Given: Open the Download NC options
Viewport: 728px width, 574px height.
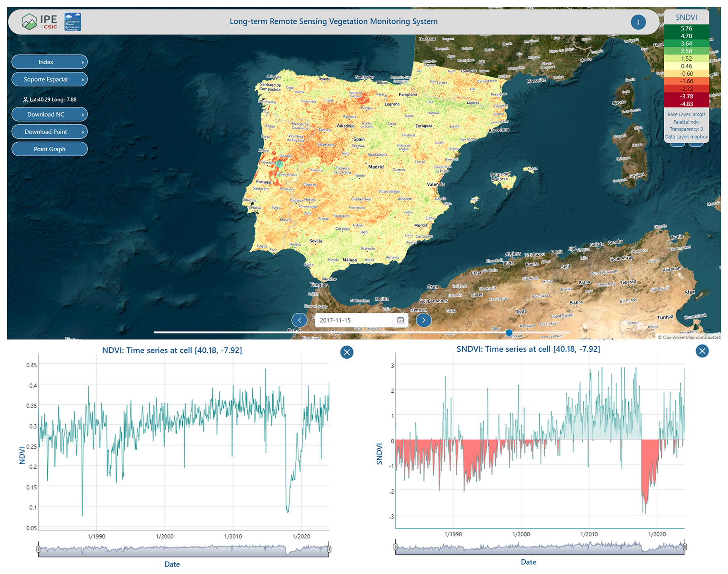Looking at the screenshot, I should point(49,114).
